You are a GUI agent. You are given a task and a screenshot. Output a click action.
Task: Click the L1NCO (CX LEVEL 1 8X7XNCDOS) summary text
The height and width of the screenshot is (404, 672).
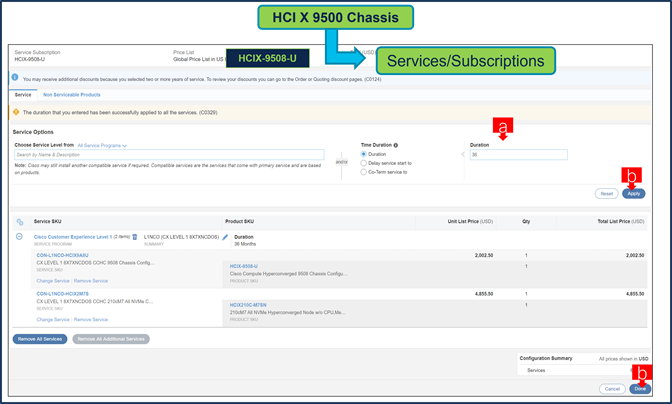181,237
